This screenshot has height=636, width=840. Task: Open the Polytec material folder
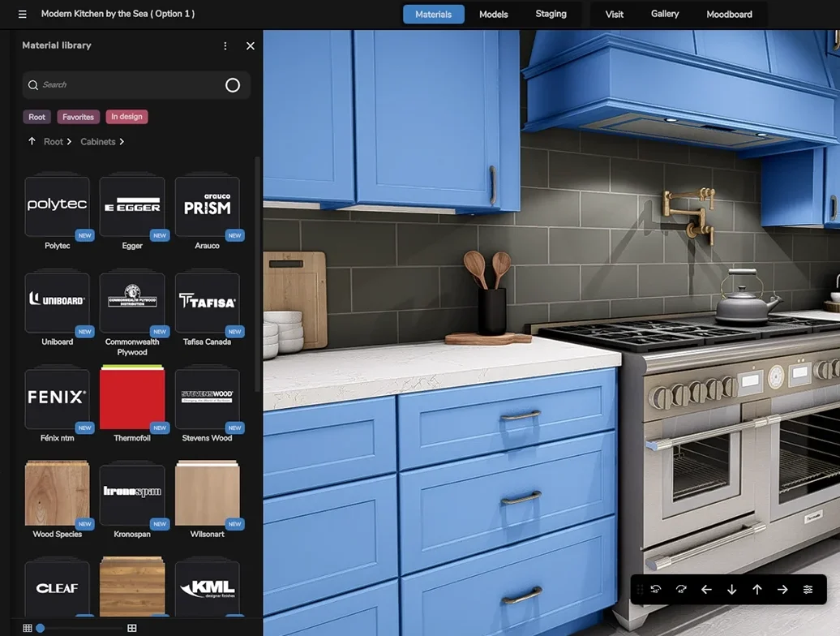(x=58, y=206)
